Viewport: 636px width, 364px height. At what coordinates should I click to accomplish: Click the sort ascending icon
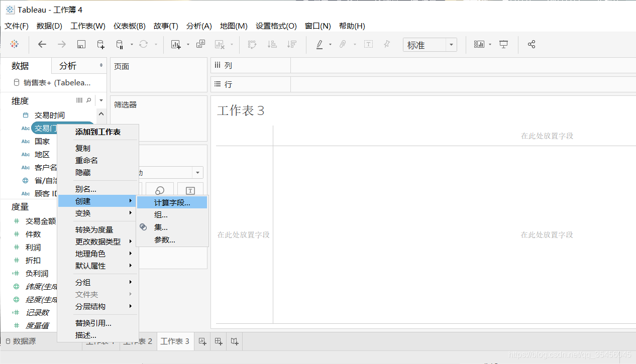click(272, 44)
